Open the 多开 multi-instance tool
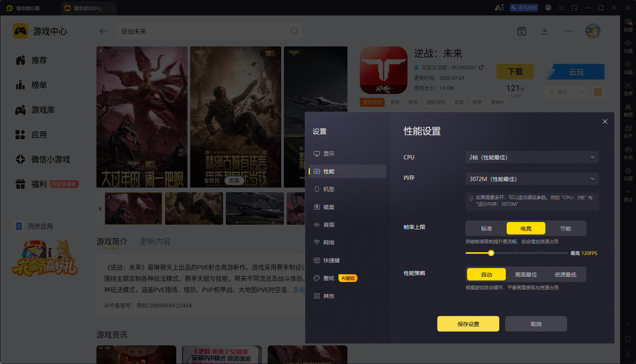The image size is (636, 364). [628, 132]
